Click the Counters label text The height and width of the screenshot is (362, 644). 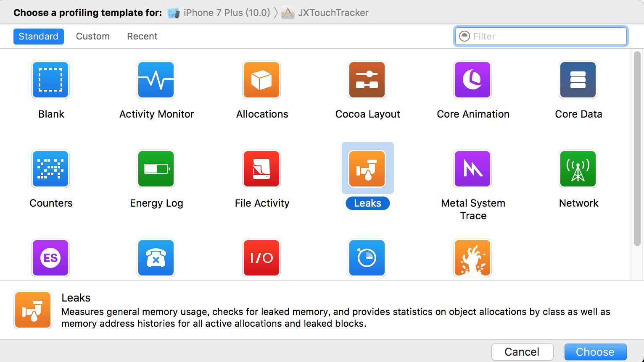51,203
